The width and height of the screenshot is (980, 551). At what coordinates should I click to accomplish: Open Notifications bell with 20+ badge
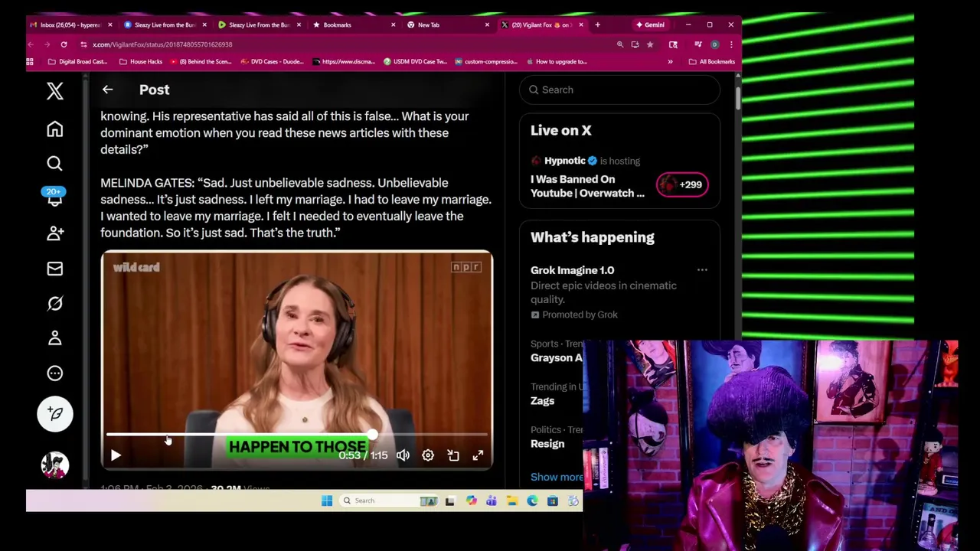pyautogui.click(x=54, y=197)
